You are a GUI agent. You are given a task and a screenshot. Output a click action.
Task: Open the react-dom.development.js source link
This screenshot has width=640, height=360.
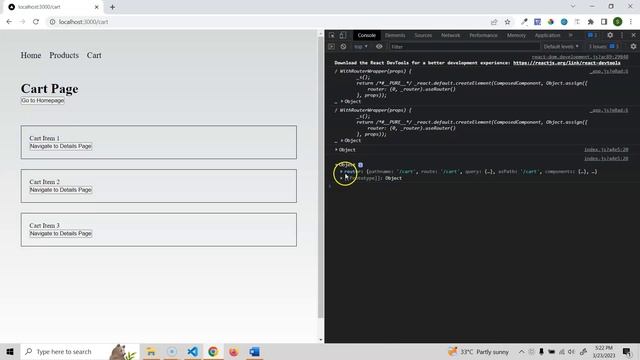[x=580, y=57]
